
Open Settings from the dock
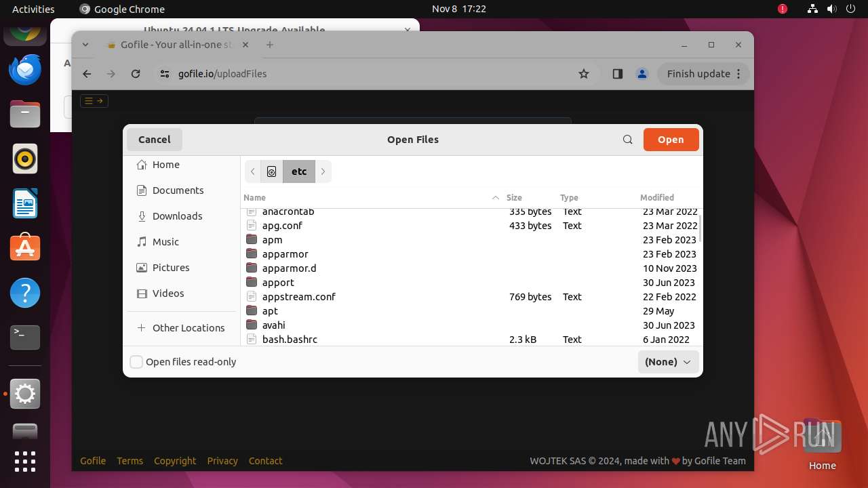click(25, 394)
